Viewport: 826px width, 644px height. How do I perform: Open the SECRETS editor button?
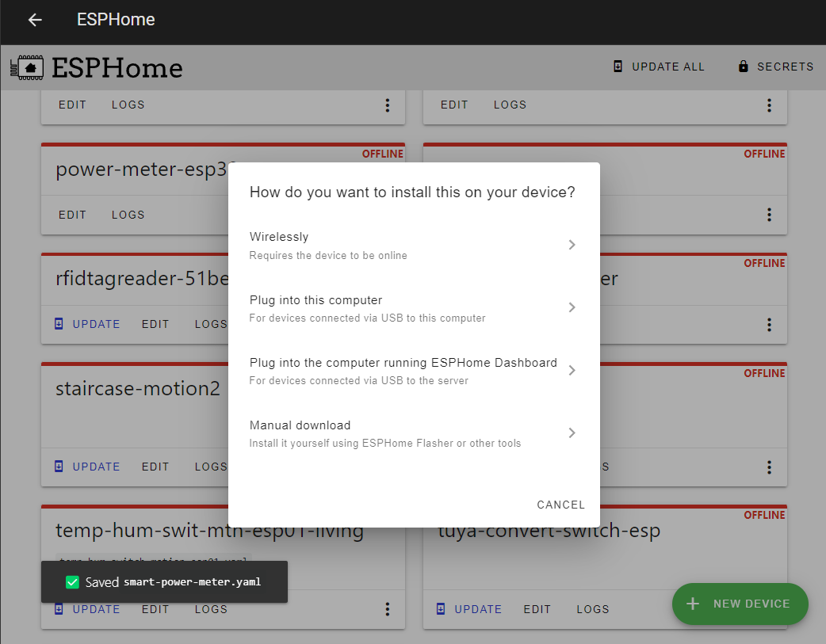click(x=775, y=67)
